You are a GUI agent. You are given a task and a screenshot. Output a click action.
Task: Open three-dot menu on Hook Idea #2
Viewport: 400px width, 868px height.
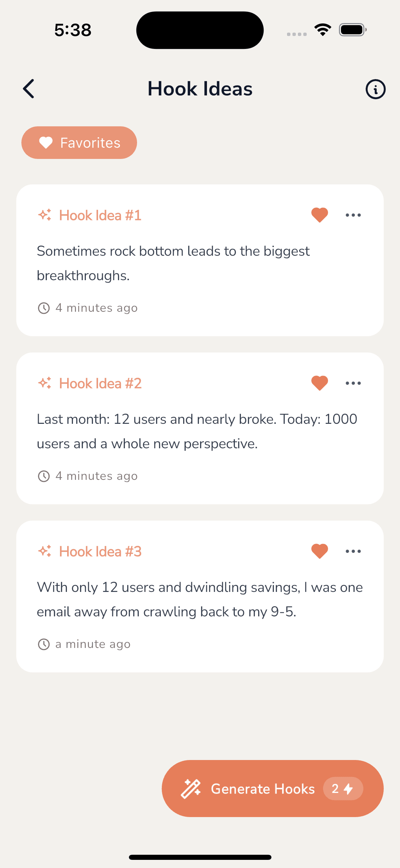353,383
